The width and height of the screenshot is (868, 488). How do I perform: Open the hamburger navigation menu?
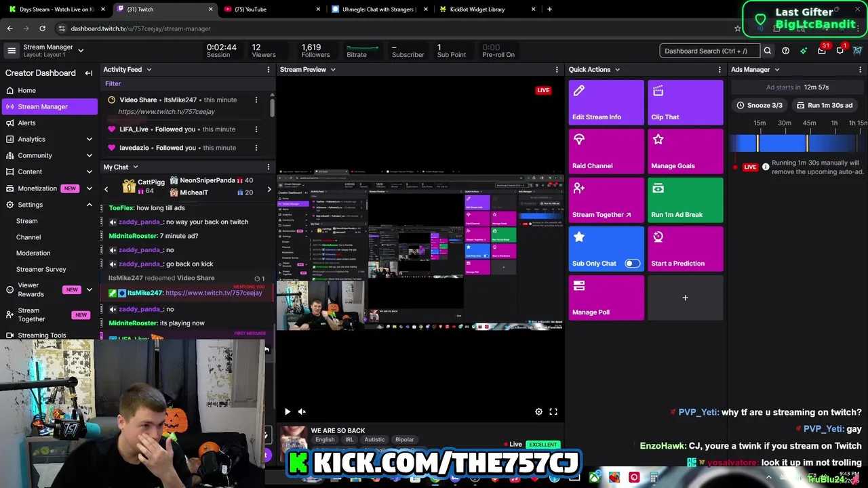12,51
